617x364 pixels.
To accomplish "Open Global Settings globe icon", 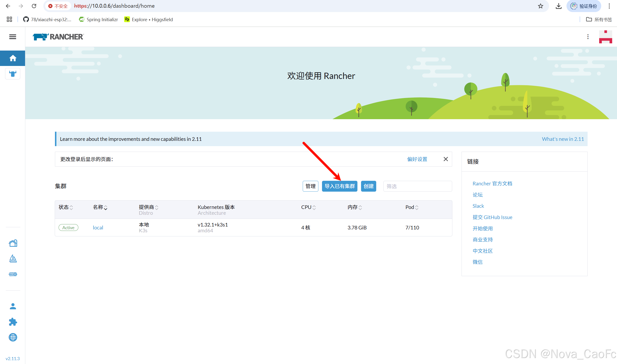I will pos(13,337).
